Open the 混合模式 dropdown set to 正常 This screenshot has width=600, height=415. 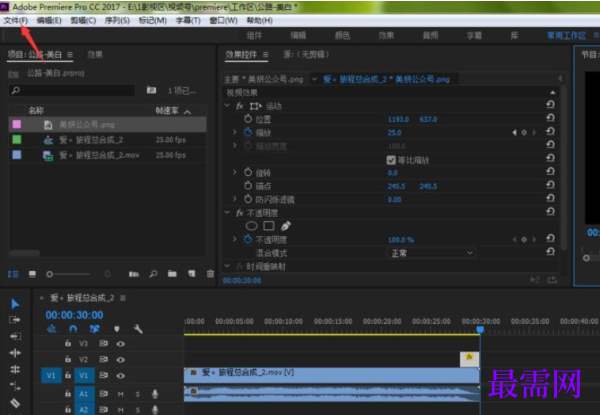431,253
